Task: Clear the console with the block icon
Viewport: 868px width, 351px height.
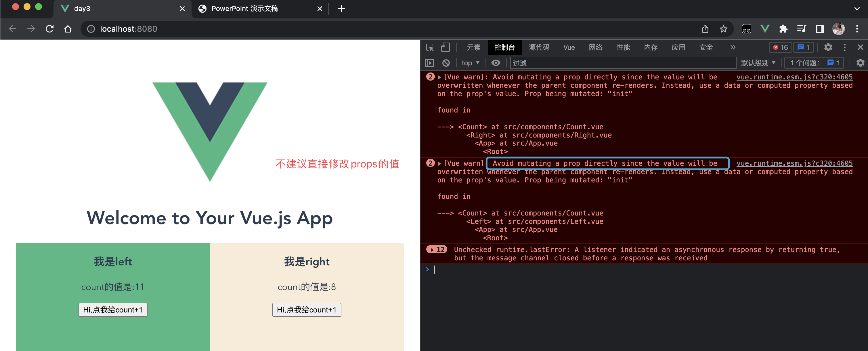Action: 446,63
